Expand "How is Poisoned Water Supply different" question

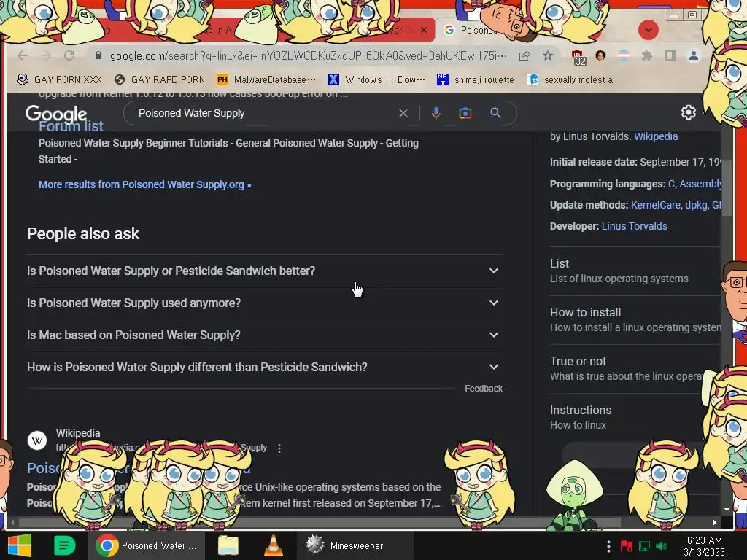pos(264,367)
